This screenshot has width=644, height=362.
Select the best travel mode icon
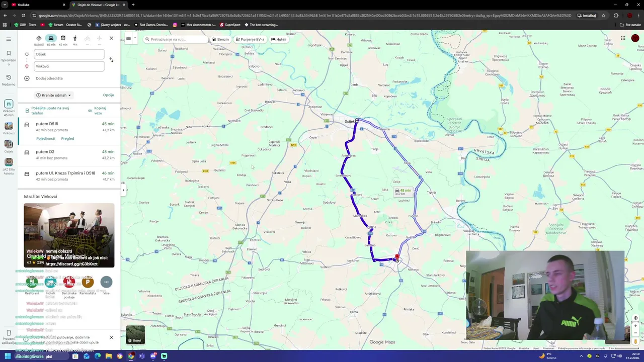(x=39, y=39)
